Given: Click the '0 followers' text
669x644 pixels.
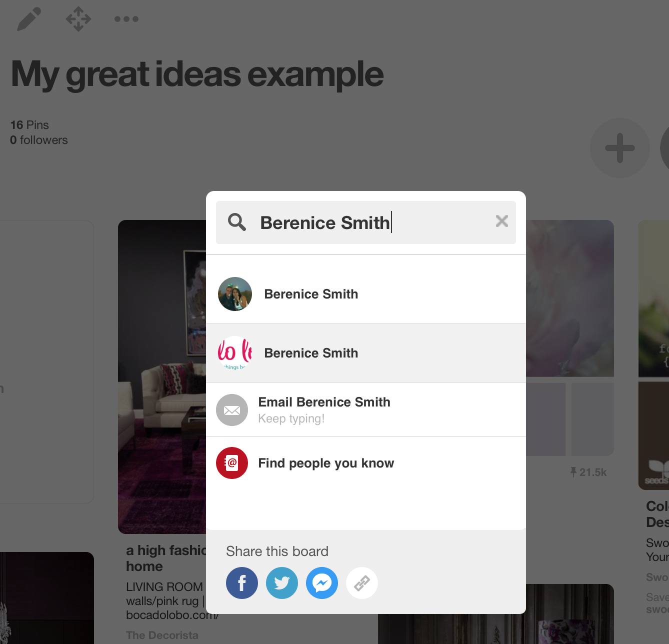Looking at the screenshot, I should coord(39,140).
